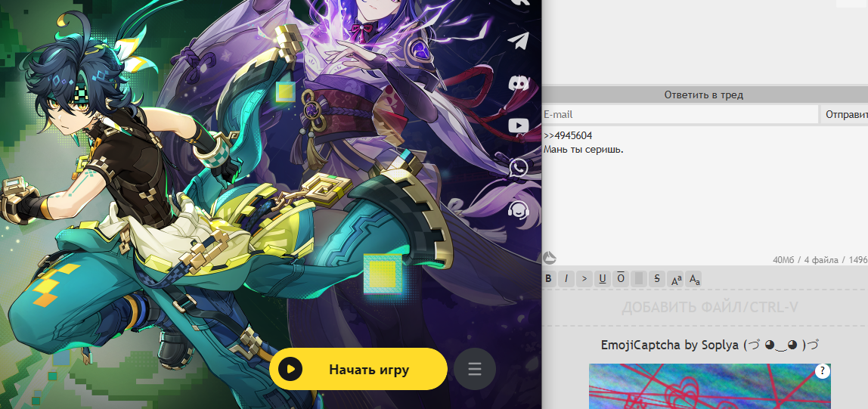Apply strikethrough with the S button
This screenshot has width=868, height=409.
coord(657,279)
